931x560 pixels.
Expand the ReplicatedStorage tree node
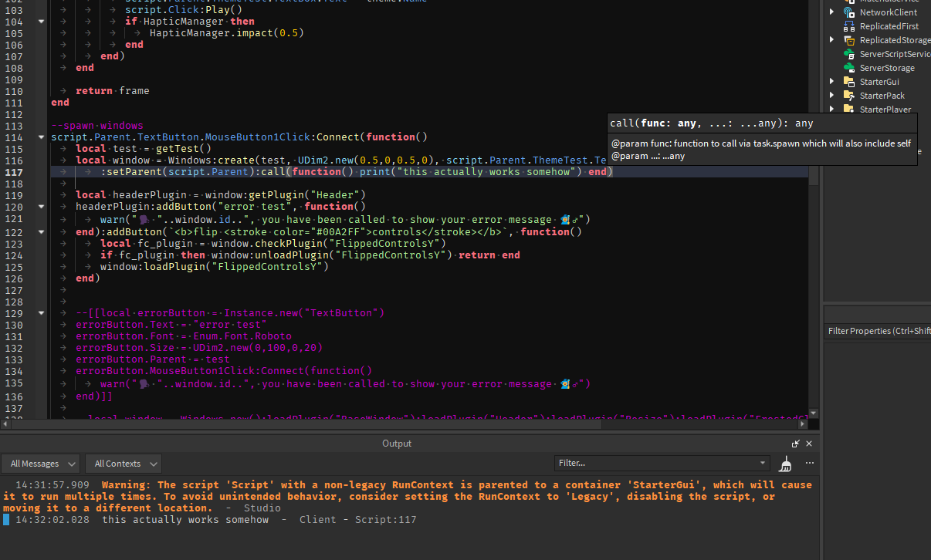click(x=830, y=39)
